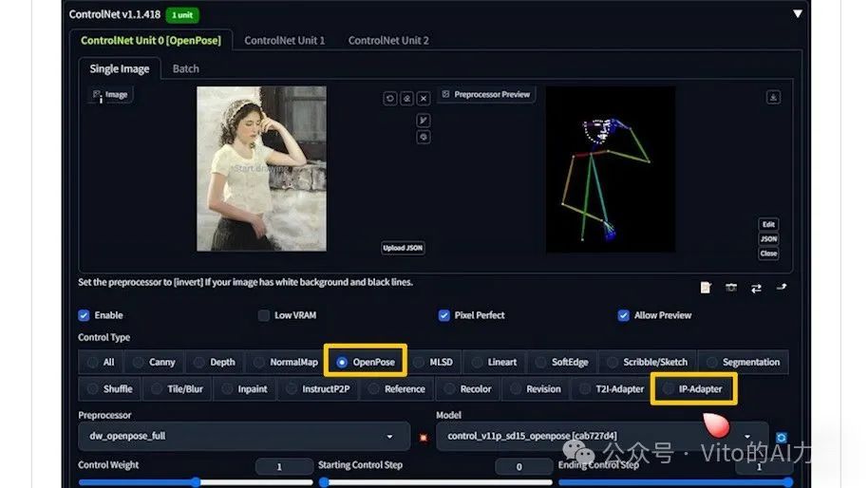The width and height of the screenshot is (868, 488).
Task: Switch to ControlNet Unit 1 tab
Action: 285,41
